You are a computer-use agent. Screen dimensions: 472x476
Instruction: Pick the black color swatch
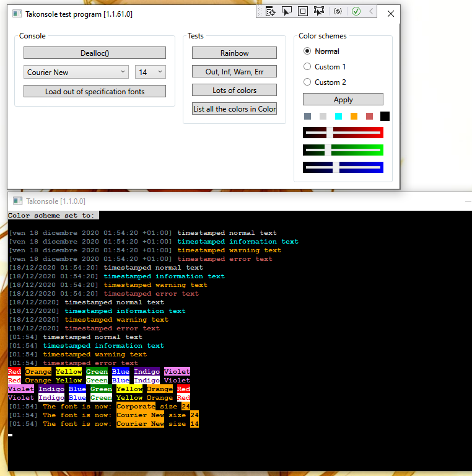point(385,117)
